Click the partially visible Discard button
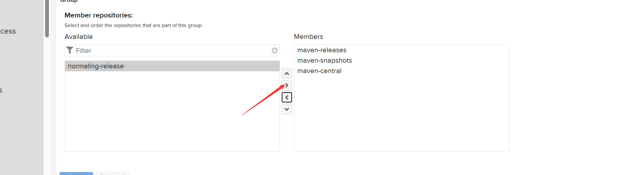This screenshot has width=644, height=175. 112,174
